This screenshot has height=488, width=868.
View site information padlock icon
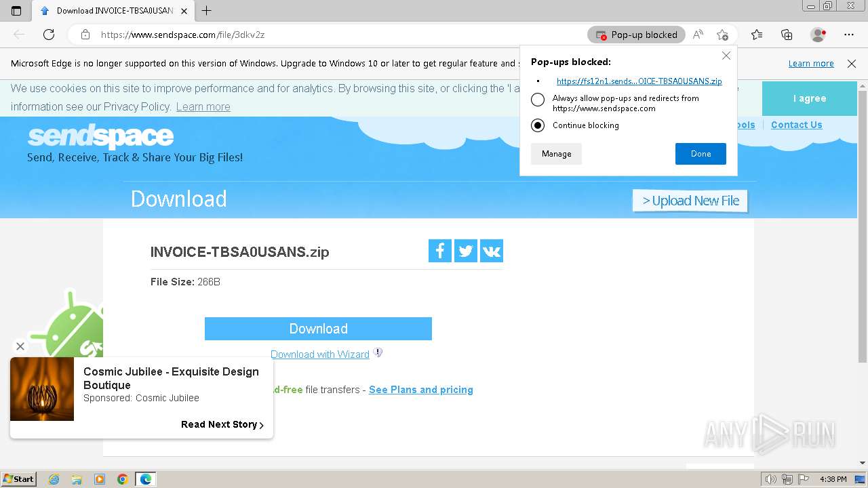[x=85, y=35]
